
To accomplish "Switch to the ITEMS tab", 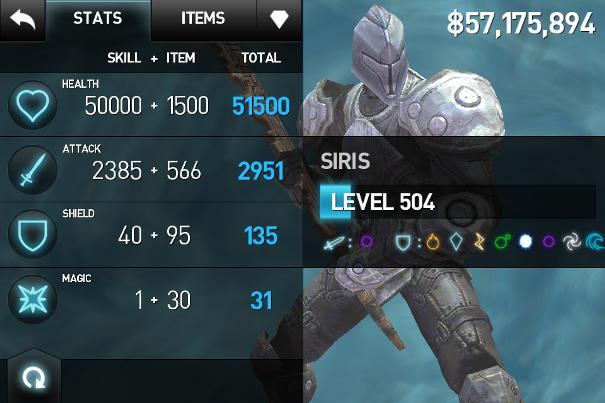I will (x=203, y=19).
